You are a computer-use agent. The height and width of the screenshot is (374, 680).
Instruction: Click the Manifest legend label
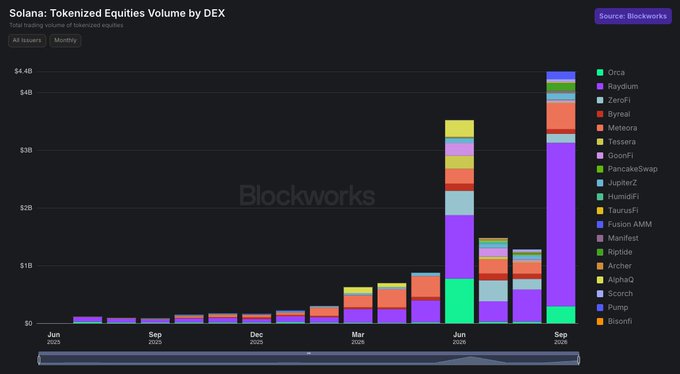coord(623,238)
